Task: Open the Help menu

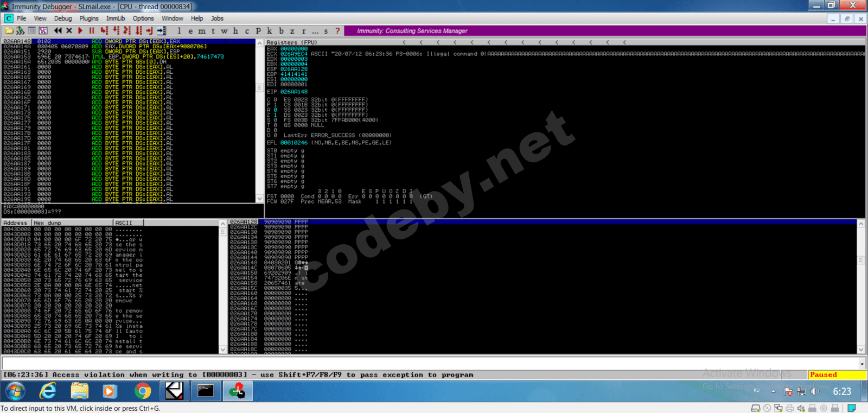Action: [x=197, y=18]
